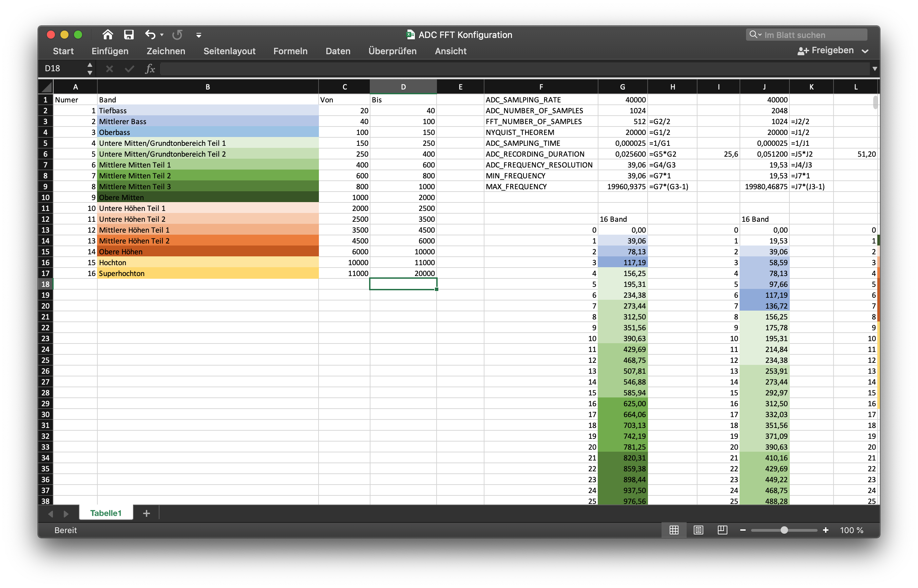
Task: Click the Bis header cell
Action: pyautogui.click(x=403, y=100)
